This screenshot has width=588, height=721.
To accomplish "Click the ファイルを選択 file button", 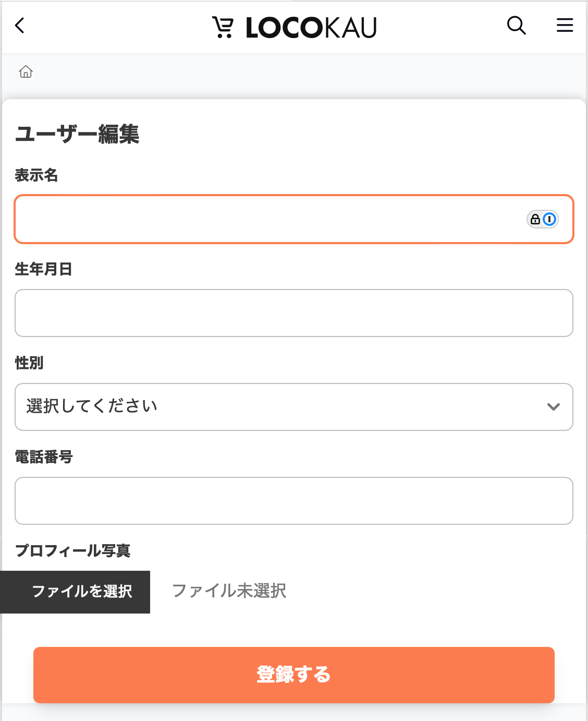I will 75,592.
